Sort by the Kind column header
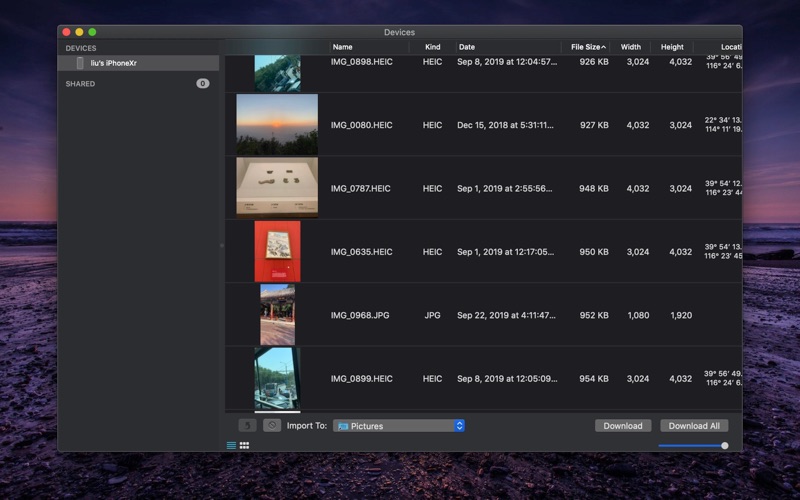This screenshot has width=800, height=500. (432, 47)
